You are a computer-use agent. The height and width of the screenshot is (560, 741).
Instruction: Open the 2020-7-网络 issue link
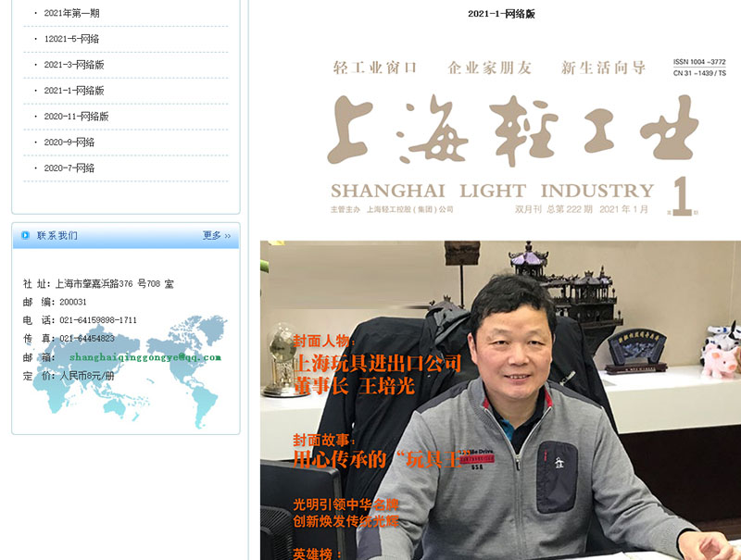coord(69,168)
